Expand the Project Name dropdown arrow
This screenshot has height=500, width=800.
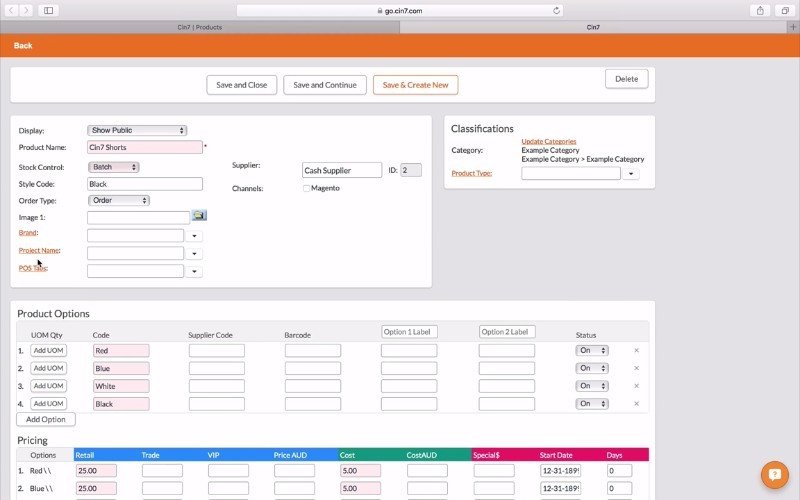[x=194, y=254]
